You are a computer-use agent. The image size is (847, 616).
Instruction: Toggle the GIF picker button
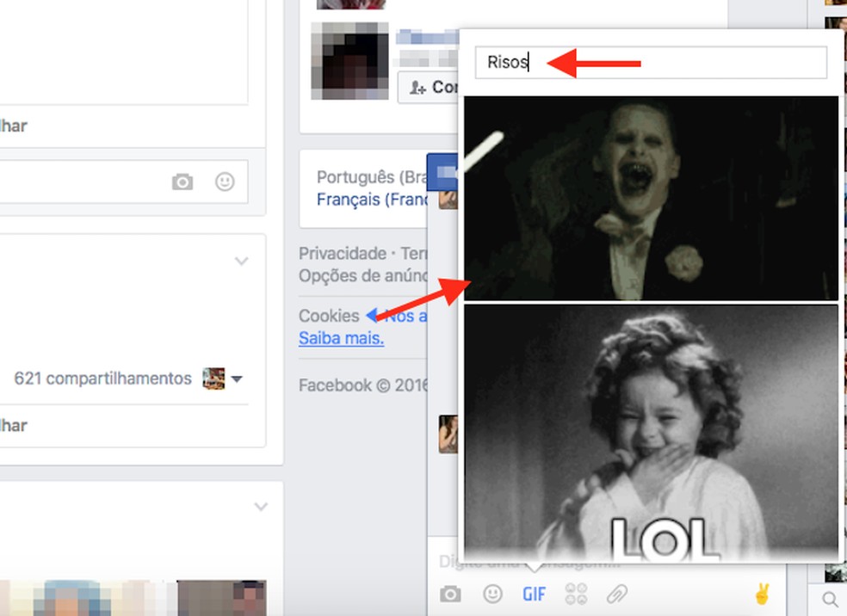tap(534, 594)
